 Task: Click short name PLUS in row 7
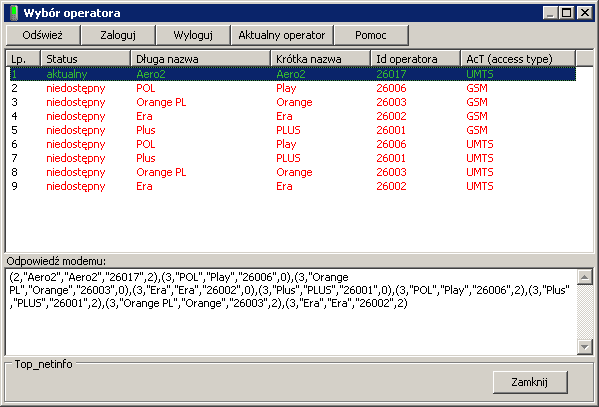pos(288,158)
